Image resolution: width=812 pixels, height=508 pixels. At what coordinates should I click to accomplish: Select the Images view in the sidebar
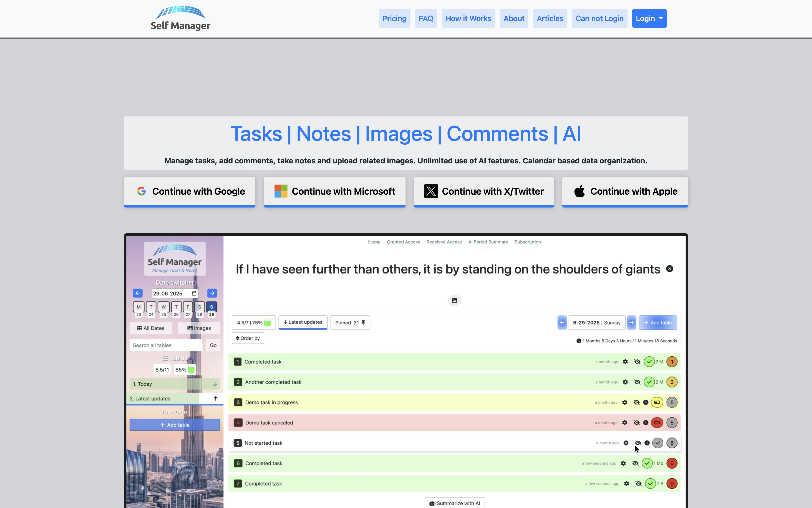click(x=199, y=328)
